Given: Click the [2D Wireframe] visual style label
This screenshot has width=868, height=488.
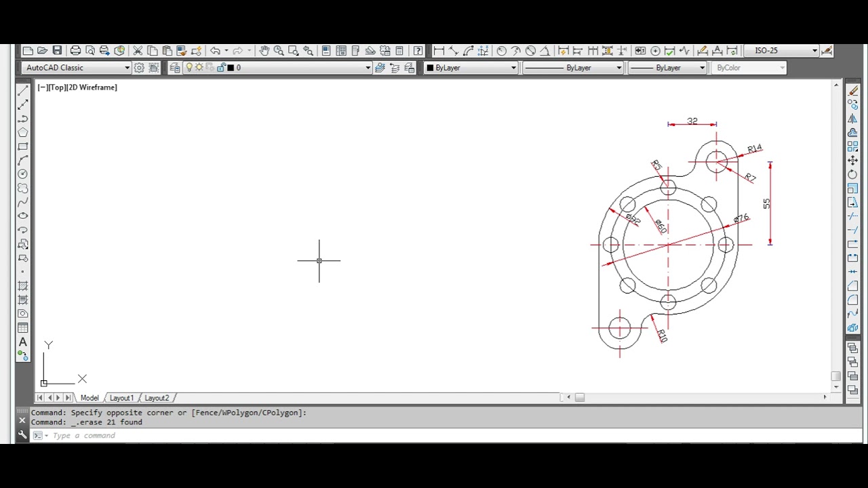Looking at the screenshot, I should pos(92,87).
